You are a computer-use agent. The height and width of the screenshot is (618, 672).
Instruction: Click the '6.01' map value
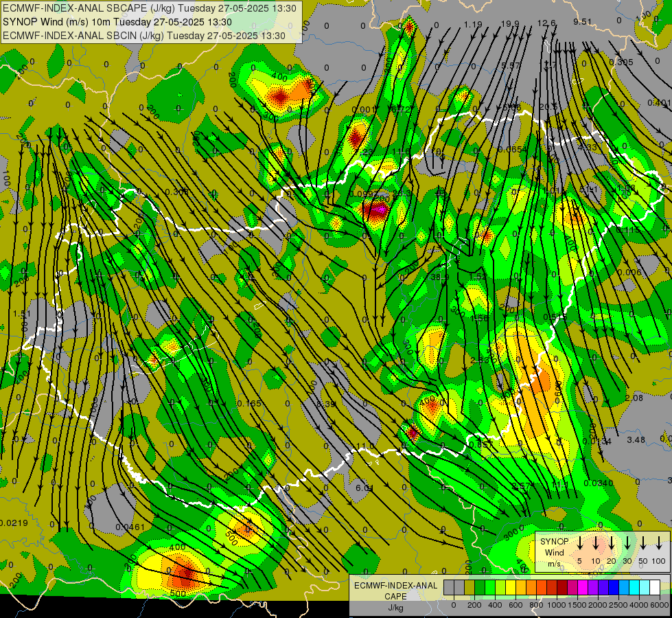(x=365, y=488)
